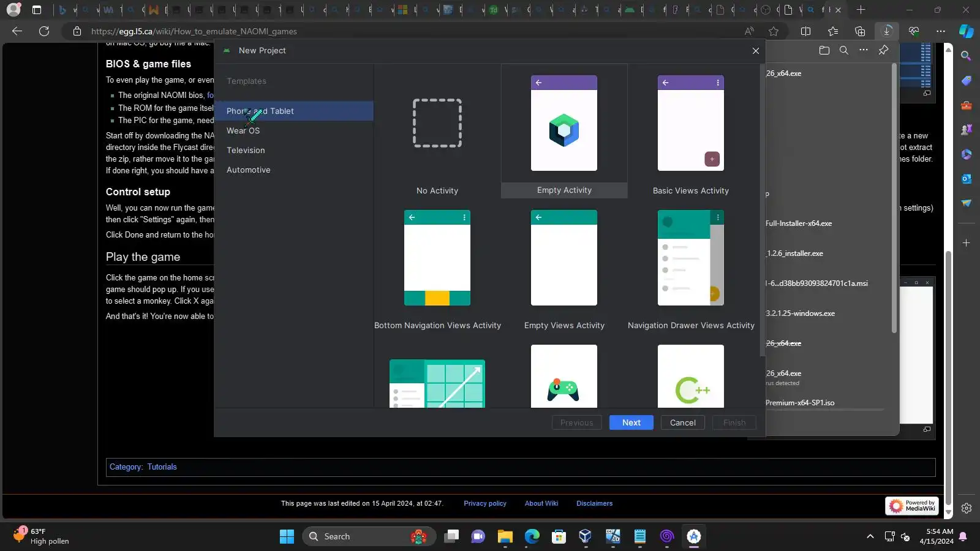Open Edge split screen

[806, 31]
